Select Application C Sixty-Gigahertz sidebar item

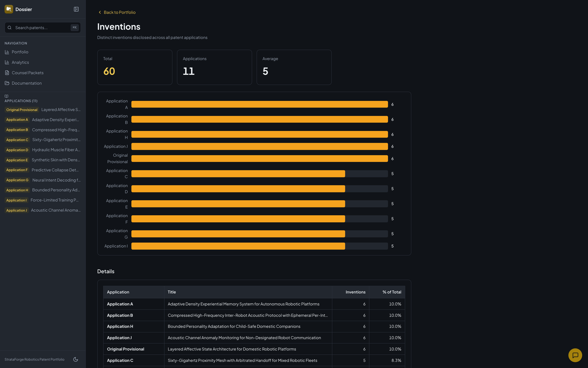43,140
